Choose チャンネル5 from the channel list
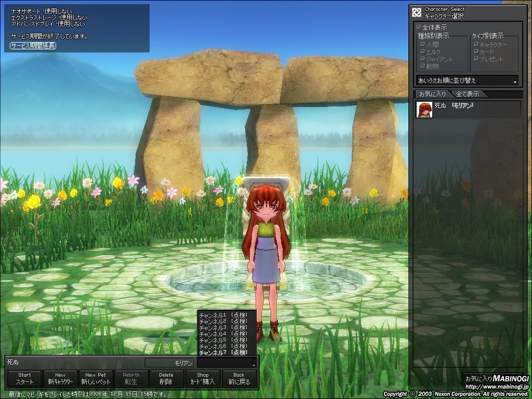The width and height of the screenshot is (532, 399). point(223,340)
